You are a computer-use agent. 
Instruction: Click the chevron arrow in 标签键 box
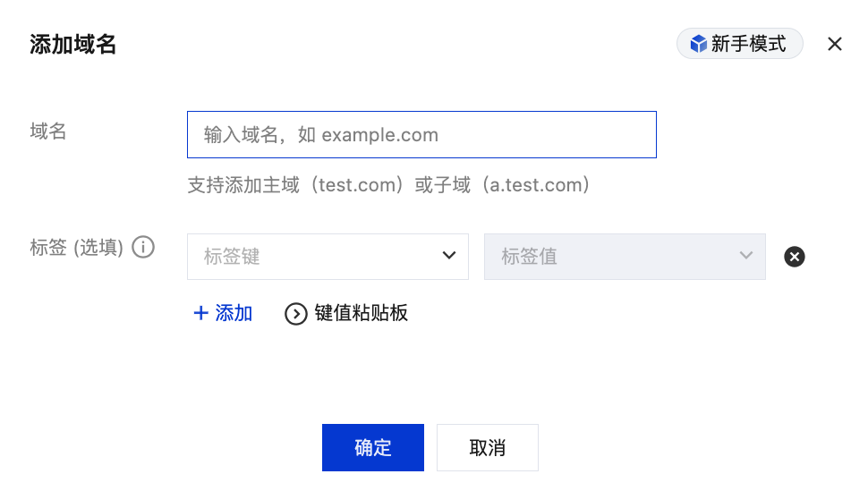click(x=449, y=255)
